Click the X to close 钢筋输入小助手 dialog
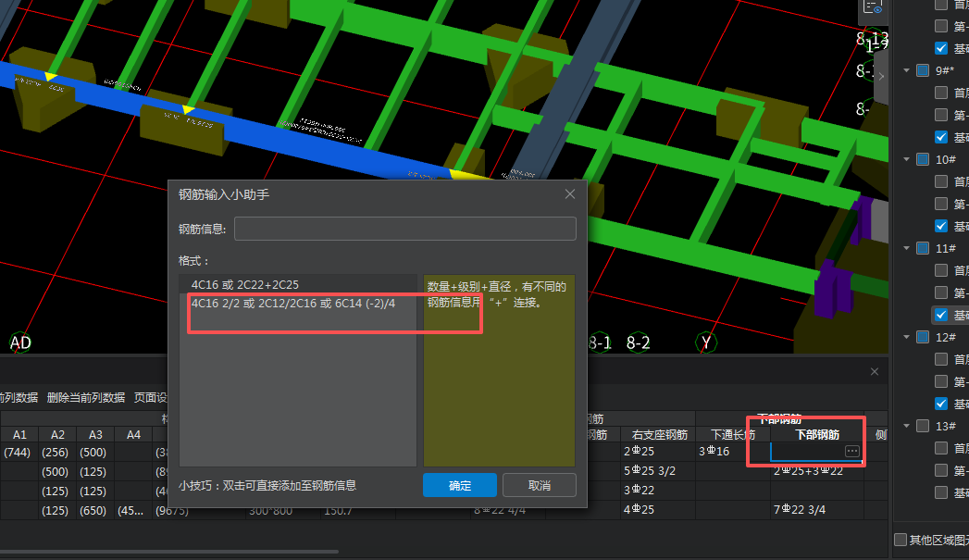Image resolution: width=969 pixels, height=560 pixels. [569, 193]
